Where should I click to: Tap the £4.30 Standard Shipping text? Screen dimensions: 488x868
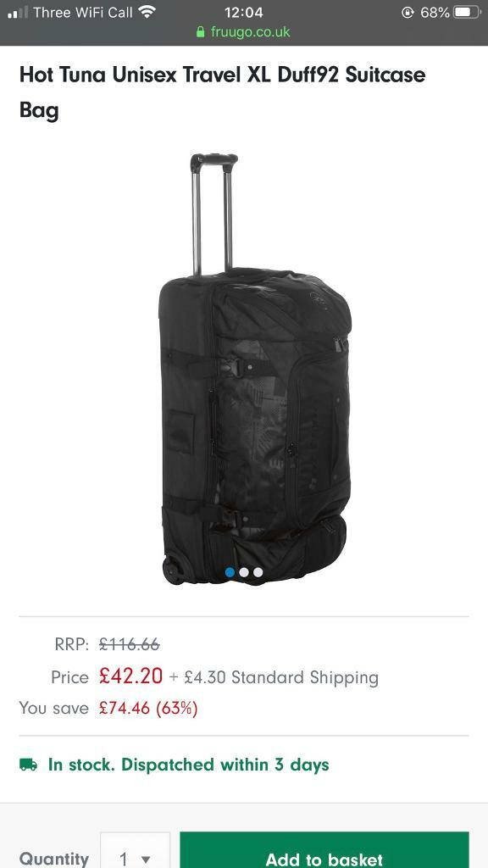point(281,677)
